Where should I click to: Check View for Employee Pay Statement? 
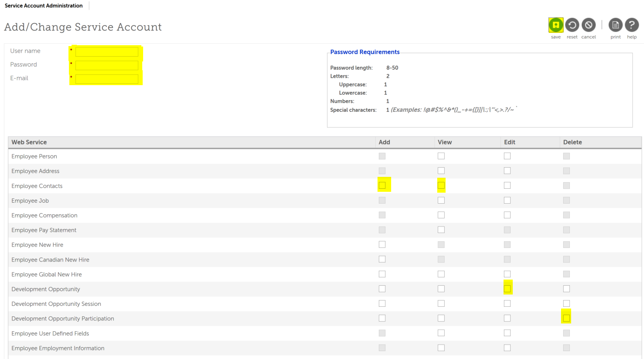[x=441, y=230]
